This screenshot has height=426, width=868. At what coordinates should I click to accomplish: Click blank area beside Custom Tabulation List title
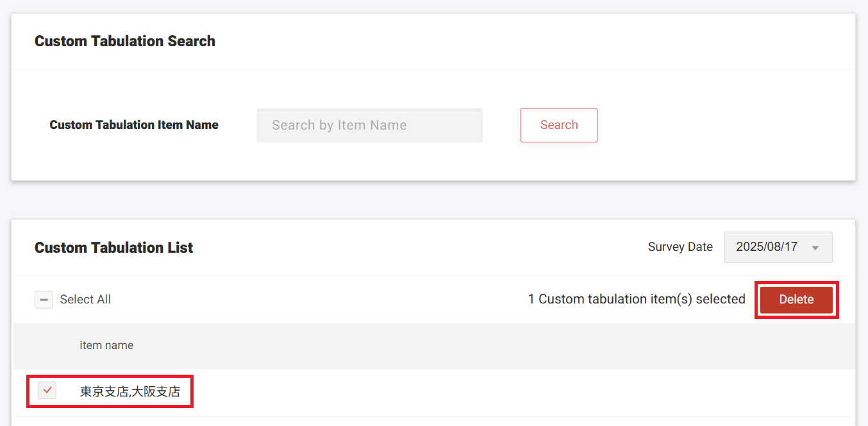[x=417, y=248]
